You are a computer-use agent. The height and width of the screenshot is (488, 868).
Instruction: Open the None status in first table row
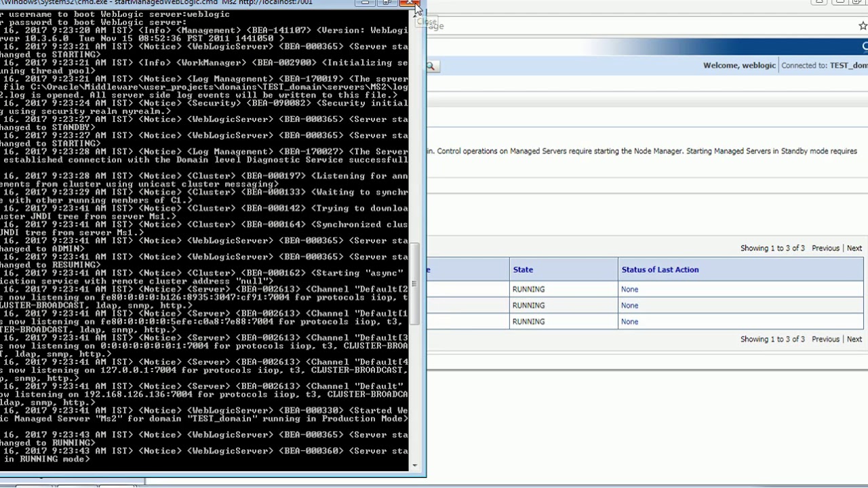[629, 289]
